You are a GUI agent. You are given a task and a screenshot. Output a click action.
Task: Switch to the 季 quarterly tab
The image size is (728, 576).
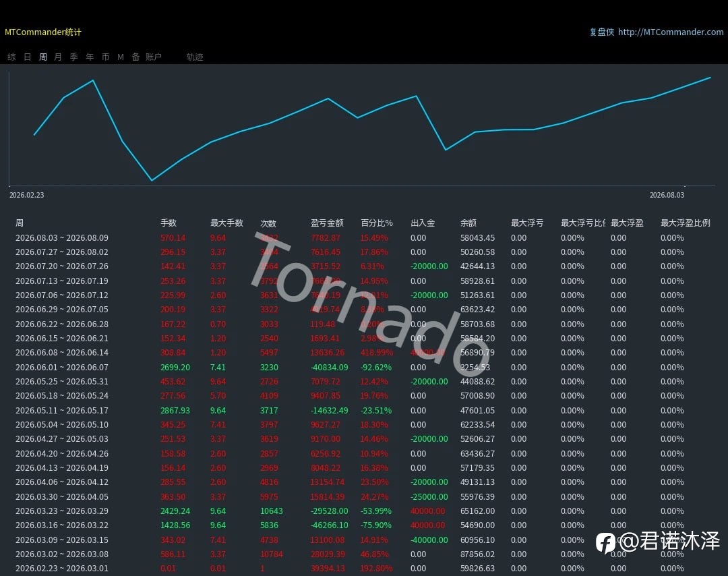(x=74, y=57)
